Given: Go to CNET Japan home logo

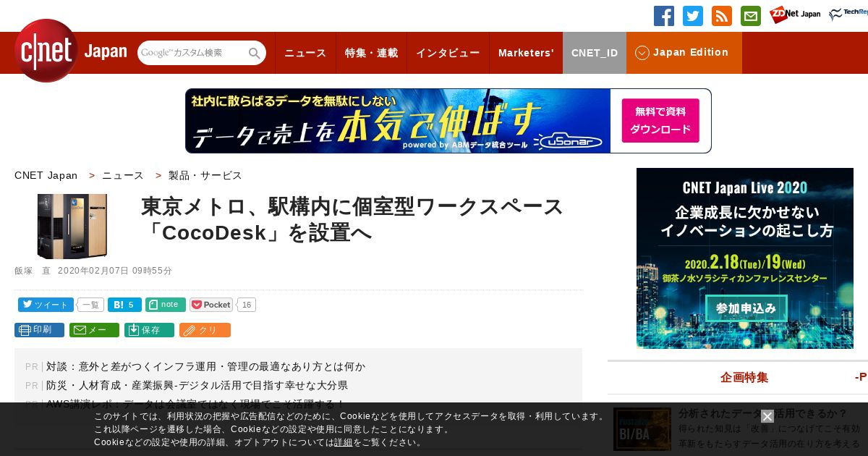Looking at the screenshot, I should pyautogui.click(x=70, y=51).
